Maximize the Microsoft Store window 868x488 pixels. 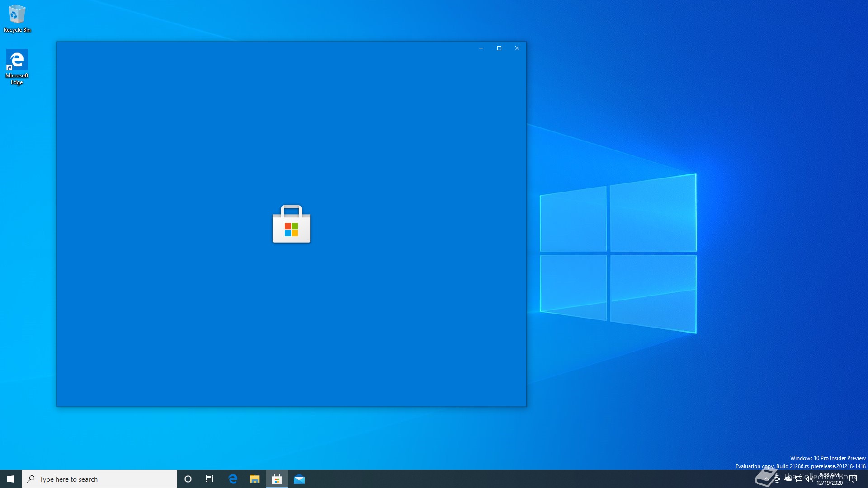[x=499, y=48]
